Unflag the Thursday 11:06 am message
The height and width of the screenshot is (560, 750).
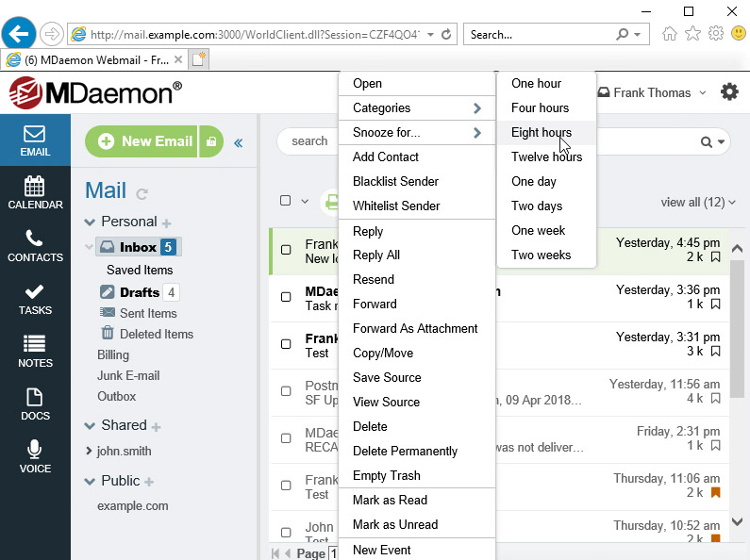(x=715, y=492)
